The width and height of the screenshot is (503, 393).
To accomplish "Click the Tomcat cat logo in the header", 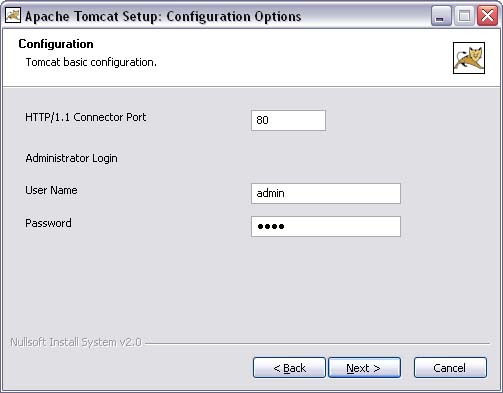I will point(469,58).
